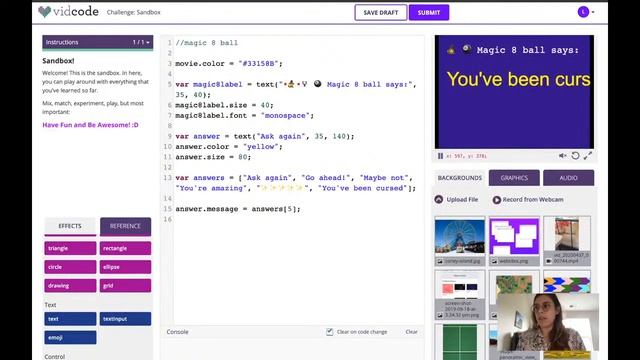Viewport: 640px width, 360px height.
Task: Select the emoji reference block
Action: tap(70, 338)
